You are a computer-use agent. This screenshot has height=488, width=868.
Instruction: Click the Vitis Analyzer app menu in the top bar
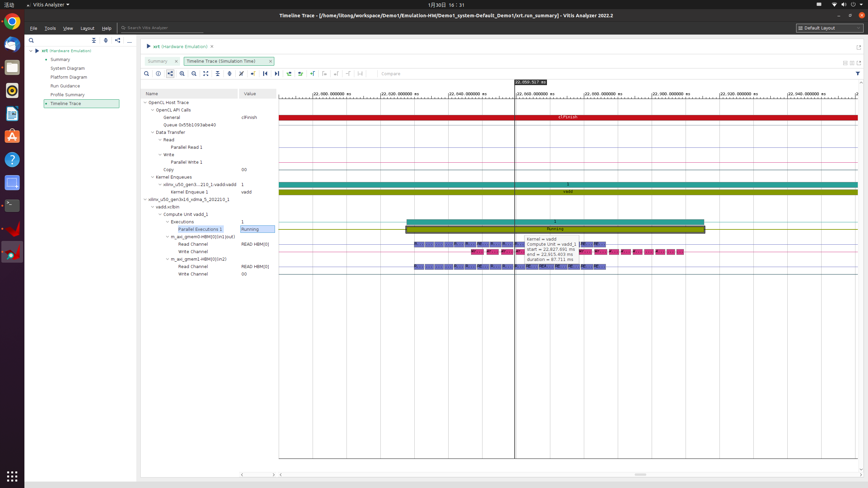(x=48, y=5)
